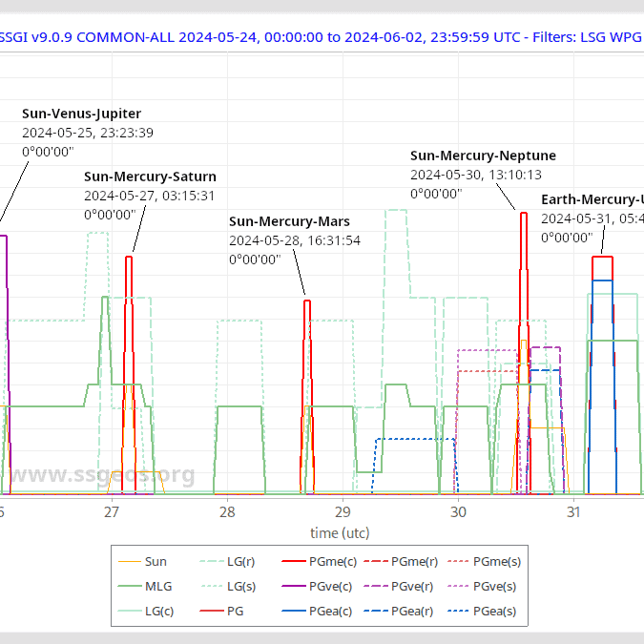The height and width of the screenshot is (644, 644).
Task: Toggle the PGme(r) legend entry
Action: [x=401, y=561]
